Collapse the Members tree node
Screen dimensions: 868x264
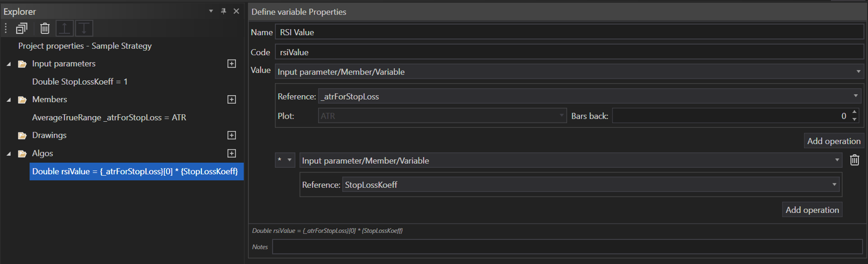click(x=8, y=100)
